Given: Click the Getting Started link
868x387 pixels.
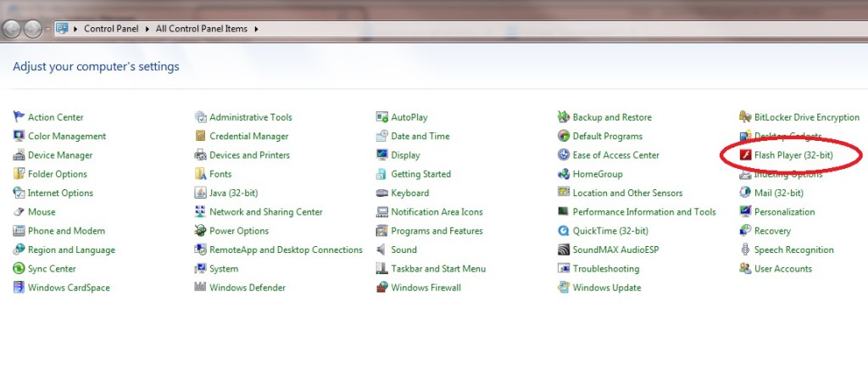Looking at the screenshot, I should coord(420,174).
